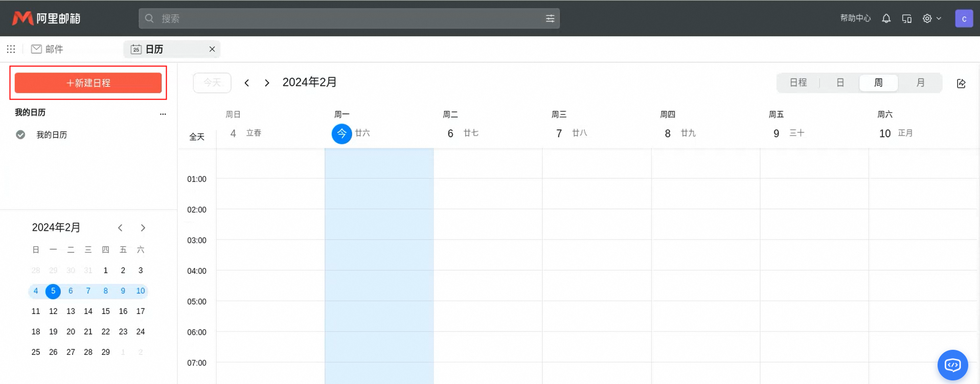Open the search filter options icon
The image size is (980, 384).
550,18
